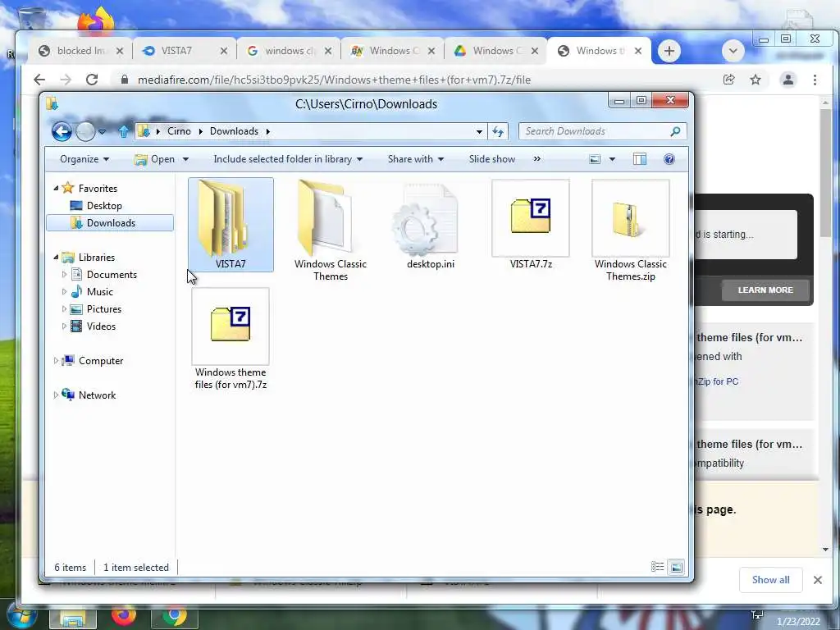
Task: Click Firefox icon in taskbar
Action: click(x=124, y=617)
